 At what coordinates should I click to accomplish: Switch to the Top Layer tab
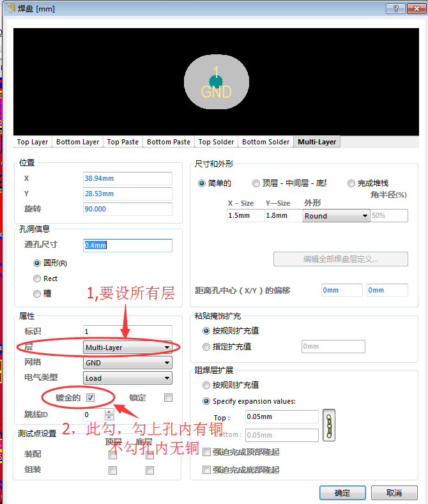[33, 142]
